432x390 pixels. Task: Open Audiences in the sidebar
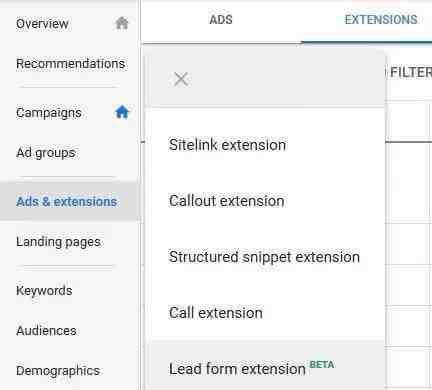(46, 331)
